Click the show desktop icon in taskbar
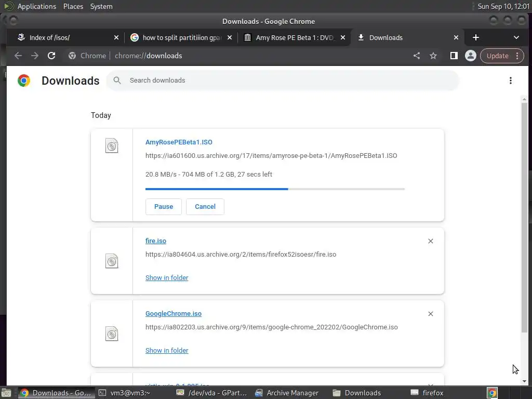The height and width of the screenshot is (399, 532). click(6, 393)
